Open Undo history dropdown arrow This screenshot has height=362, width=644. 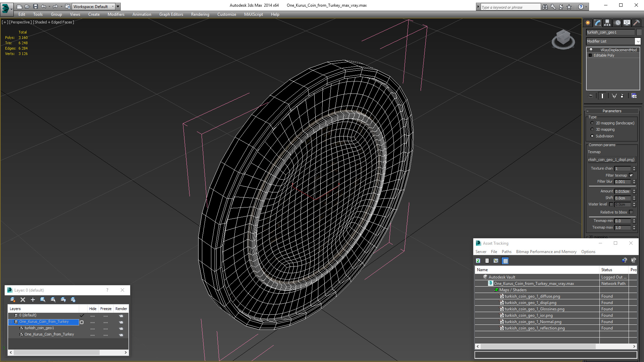[x=49, y=6]
